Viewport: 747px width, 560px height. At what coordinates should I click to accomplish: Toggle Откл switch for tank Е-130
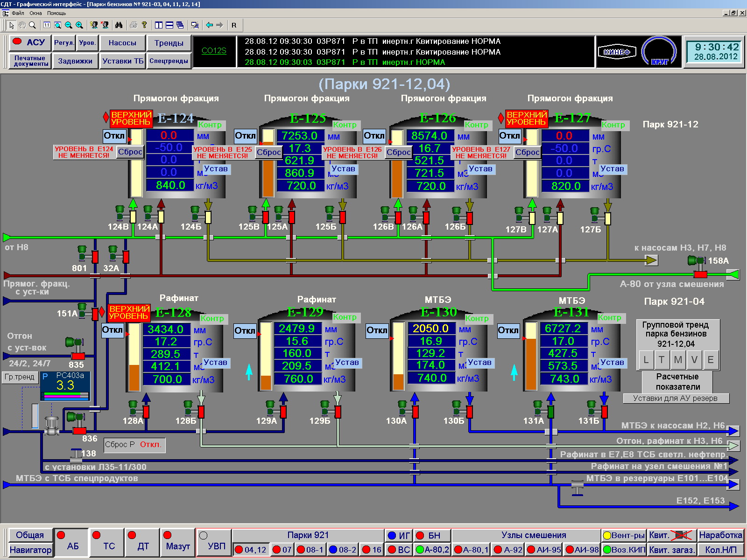pos(377,330)
